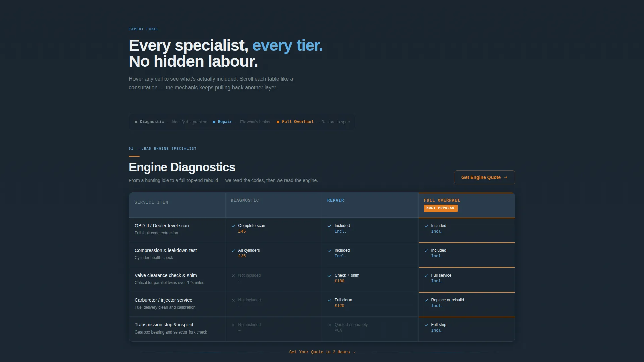Click the checkmark beside Complete scan

[233, 226]
